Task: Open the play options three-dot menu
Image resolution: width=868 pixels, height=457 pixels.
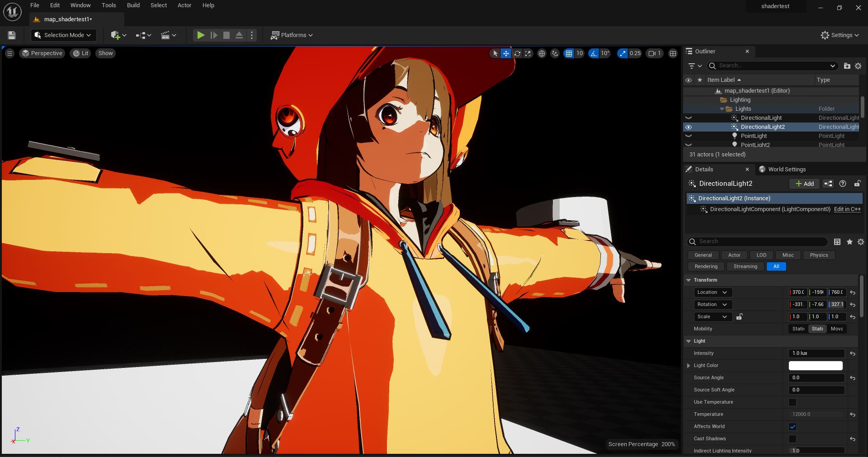Action: tap(252, 35)
